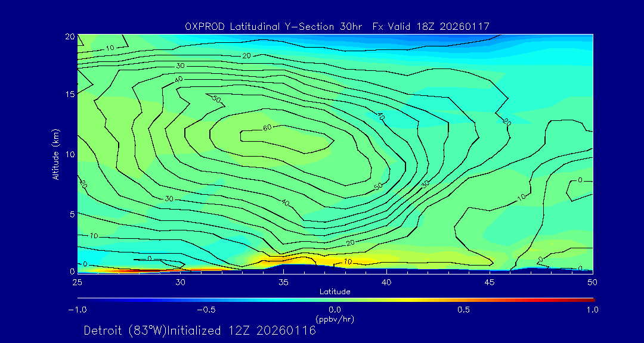Image resolution: width=644 pixels, height=343 pixels.
Task: Click latitude axis tick label 45
Action: click(x=490, y=282)
